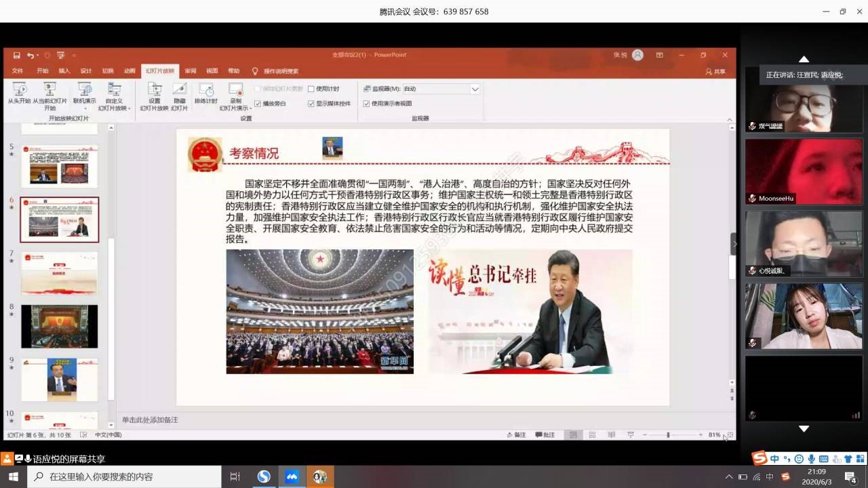Viewport: 868px width, 488px height.
Task: Start slideshow from beginning (从头开始)
Action: coord(19,92)
